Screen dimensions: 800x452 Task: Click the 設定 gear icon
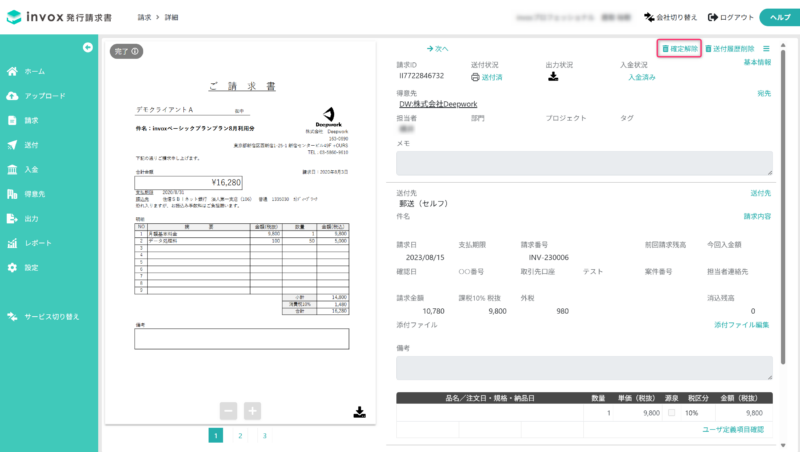pos(12,267)
